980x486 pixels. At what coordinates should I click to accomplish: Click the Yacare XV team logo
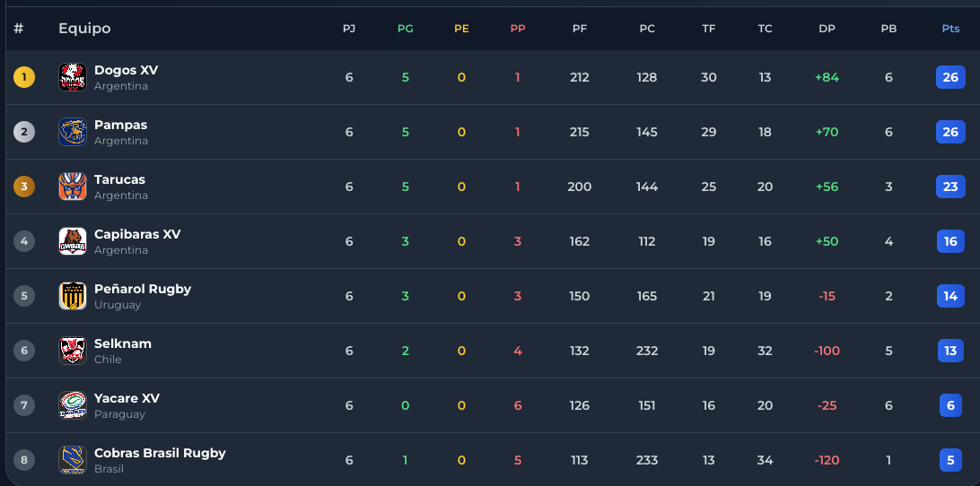[x=73, y=405]
